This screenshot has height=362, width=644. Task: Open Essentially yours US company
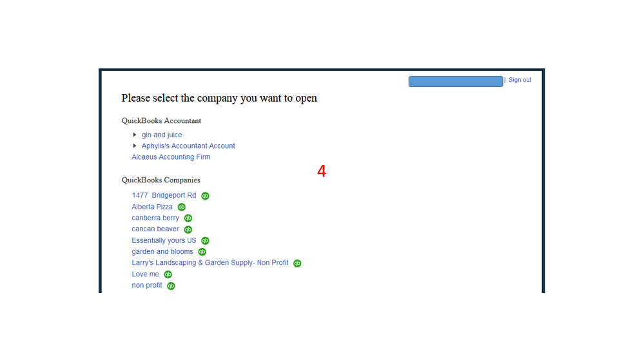(x=164, y=240)
